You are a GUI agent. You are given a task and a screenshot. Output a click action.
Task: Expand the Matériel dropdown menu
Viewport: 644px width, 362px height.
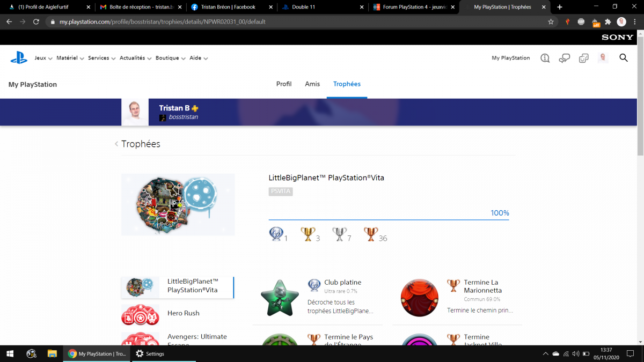pos(70,58)
